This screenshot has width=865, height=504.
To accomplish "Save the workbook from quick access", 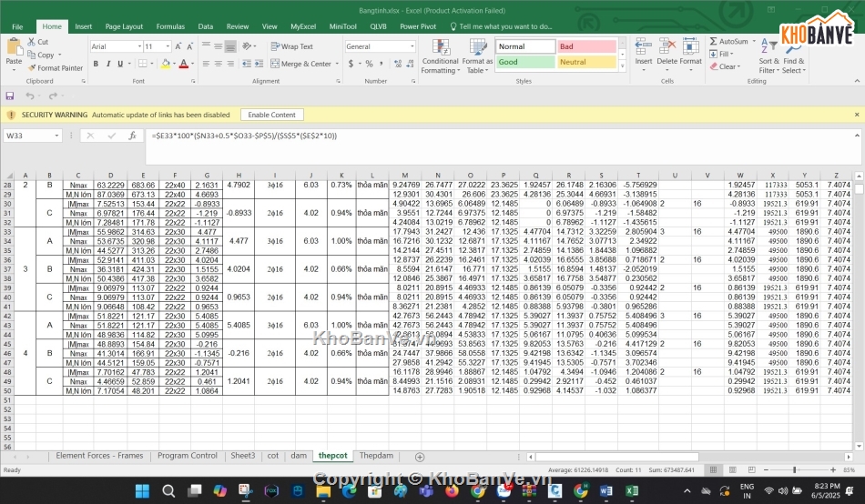I will pyautogui.click(x=10, y=96).
